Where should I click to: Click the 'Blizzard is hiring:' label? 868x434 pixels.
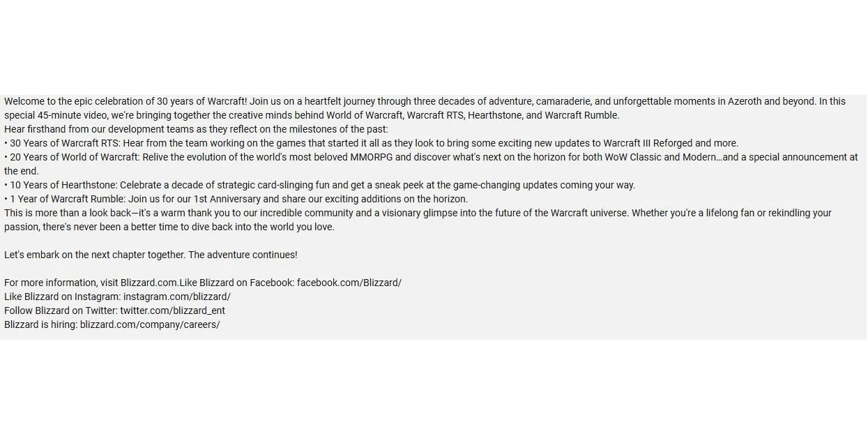tap(40, 324)
